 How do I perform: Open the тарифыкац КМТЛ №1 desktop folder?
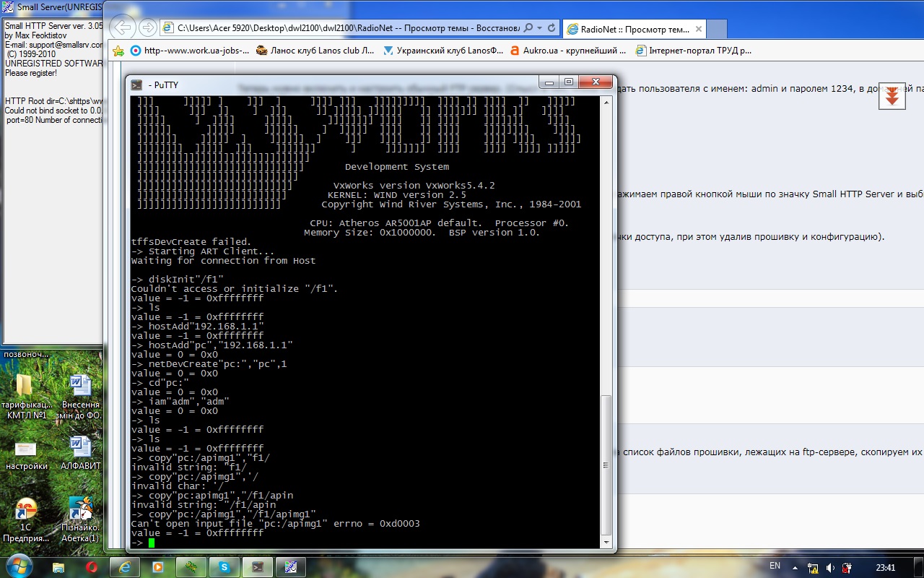point(25,396)
